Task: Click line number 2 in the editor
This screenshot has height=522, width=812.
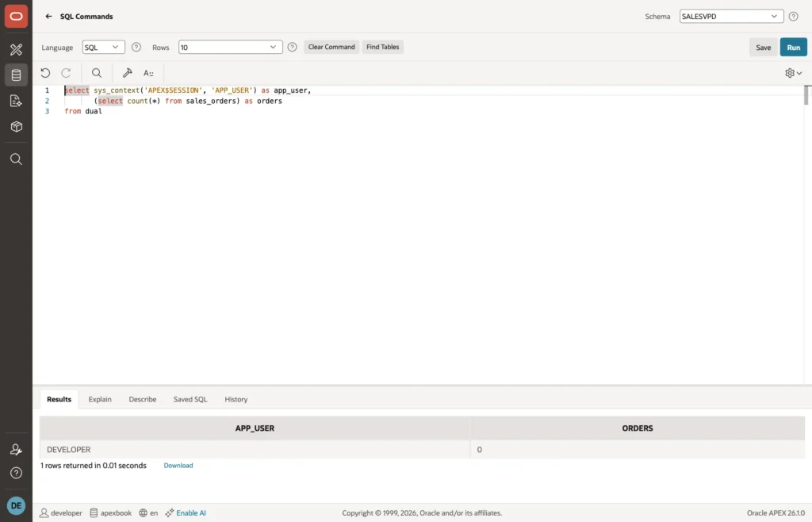Action: (x=47, y=101)
